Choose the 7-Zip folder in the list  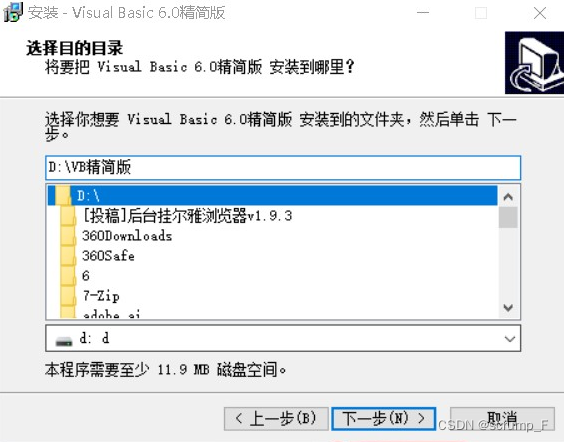pyautogui.click(x=101, y=296)
